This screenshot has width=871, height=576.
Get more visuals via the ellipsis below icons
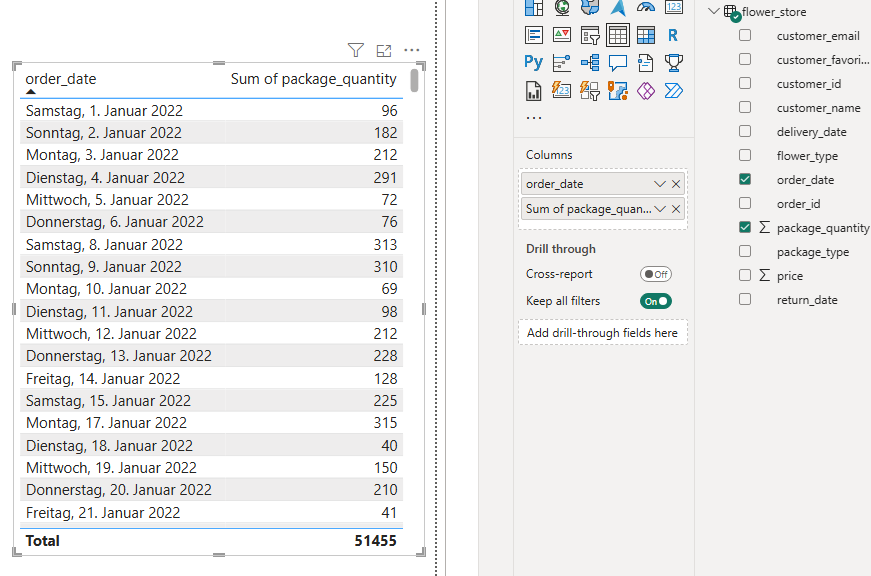point(534,118)
